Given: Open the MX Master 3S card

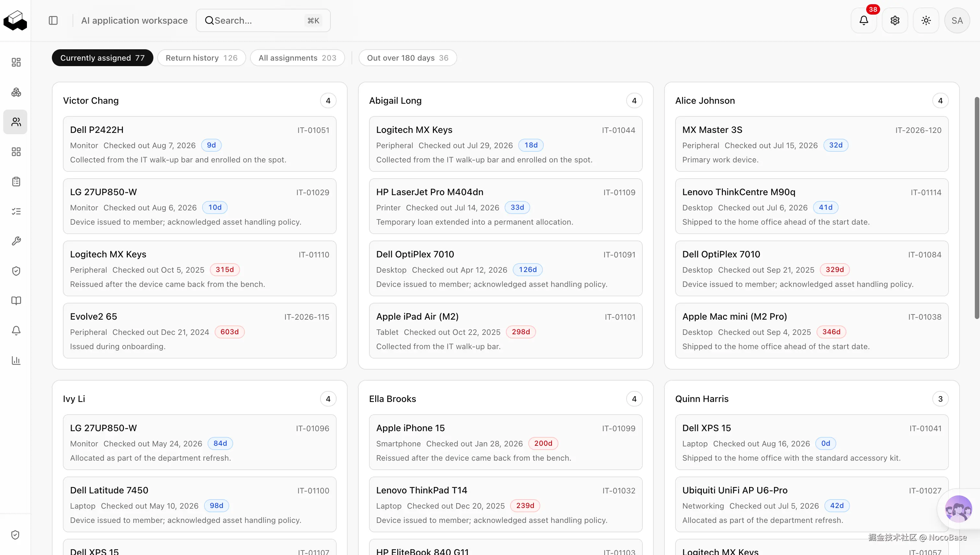Looking at the screenshot, I should (x=812, y=144).
